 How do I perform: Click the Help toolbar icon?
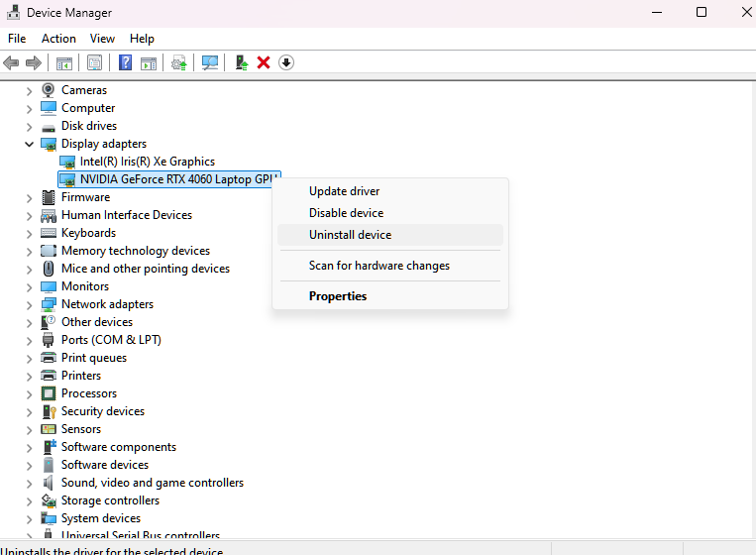pyautogui.click(x=126, y=62)
